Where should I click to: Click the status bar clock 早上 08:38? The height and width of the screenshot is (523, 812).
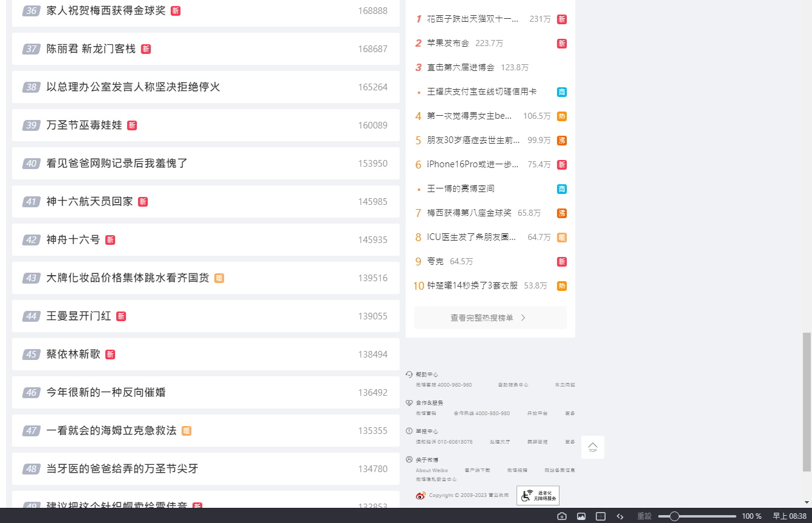click(790, 516)
